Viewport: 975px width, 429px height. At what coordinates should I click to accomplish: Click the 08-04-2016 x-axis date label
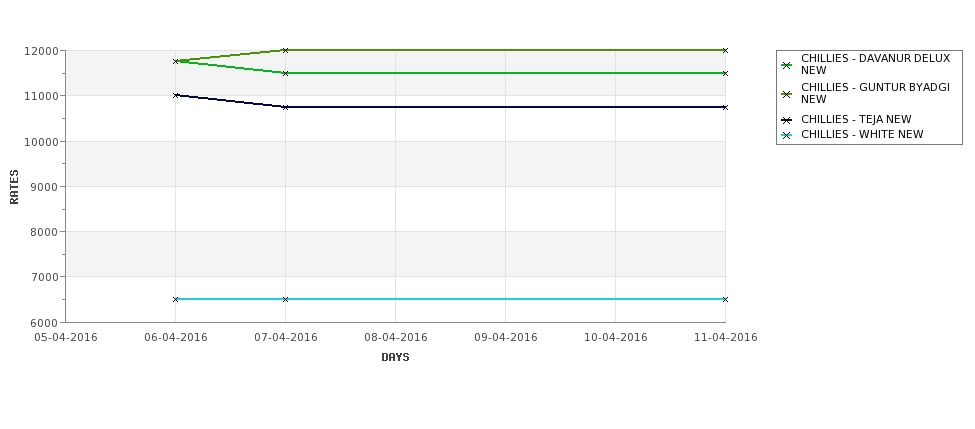pyautogui.click(x=395, y=338)
